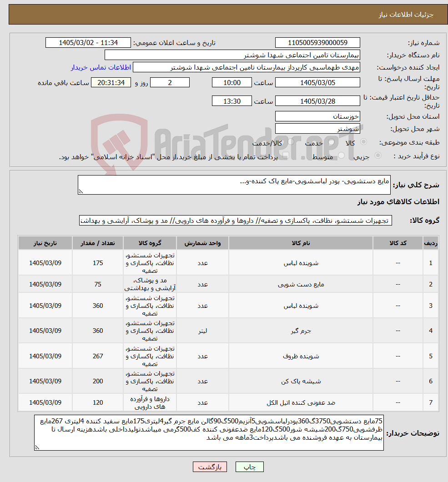448x482 pixels.
Task: Click the نام کالا column header
Action: coord(301,243)
